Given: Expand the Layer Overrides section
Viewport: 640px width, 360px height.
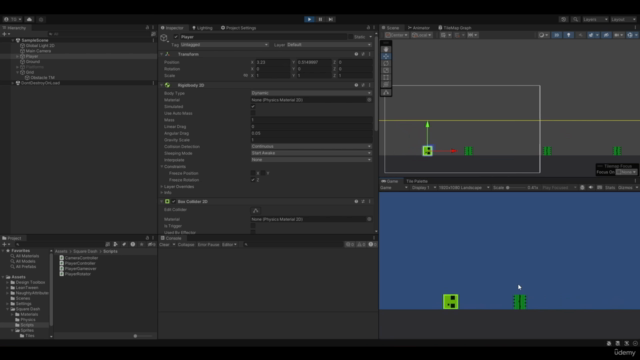Looking at the screenshot, I should pyautogui.click(x=162, y=187).
